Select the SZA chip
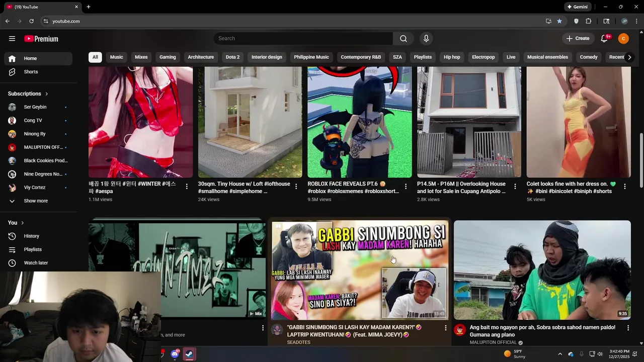Image resolution: width=644 pixels, height=362 pixels. point(397,57)
